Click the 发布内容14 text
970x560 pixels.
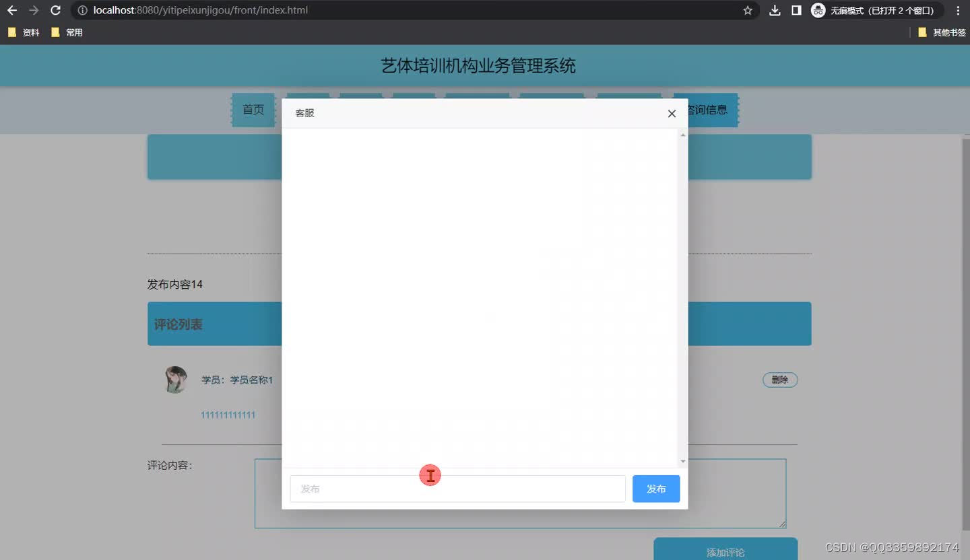(175, 285)
